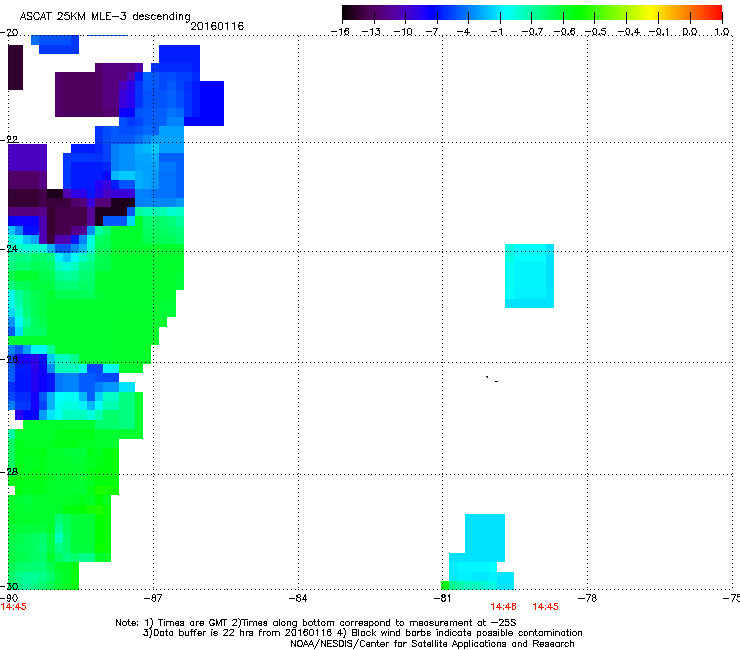Click the "-22" latitude axis label
This screenshot has height=650, width=740.
coord(9,140)
